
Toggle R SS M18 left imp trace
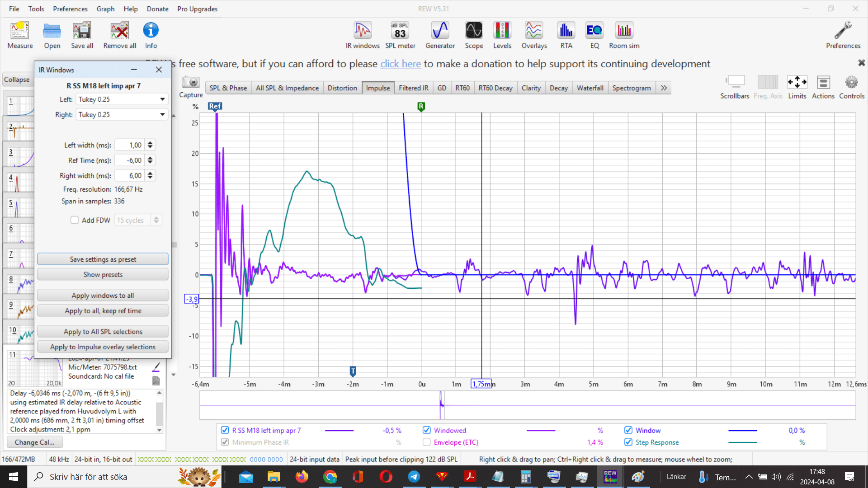pos(225,430)
